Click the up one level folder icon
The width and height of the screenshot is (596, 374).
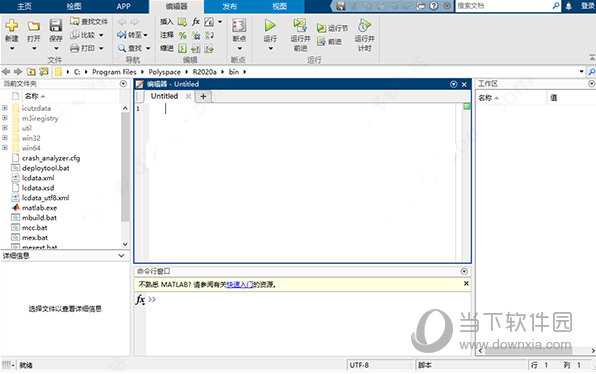pyautogui.click(x=31, y=71)
